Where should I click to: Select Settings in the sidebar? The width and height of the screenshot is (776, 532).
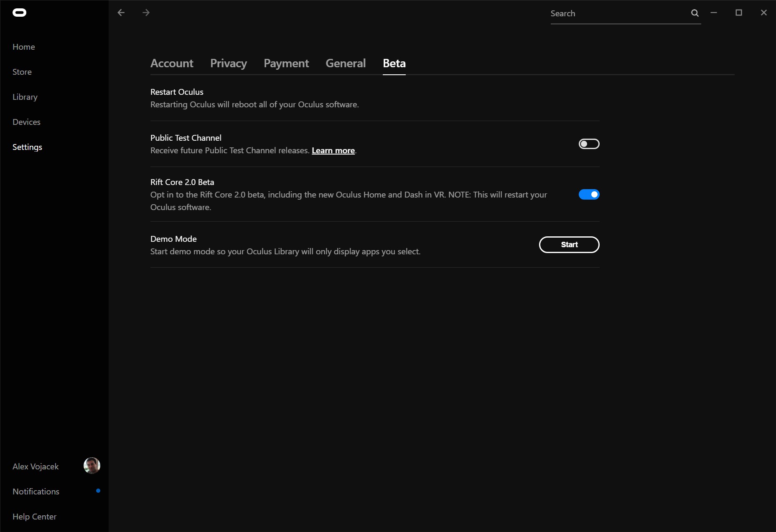coord(27,147)
